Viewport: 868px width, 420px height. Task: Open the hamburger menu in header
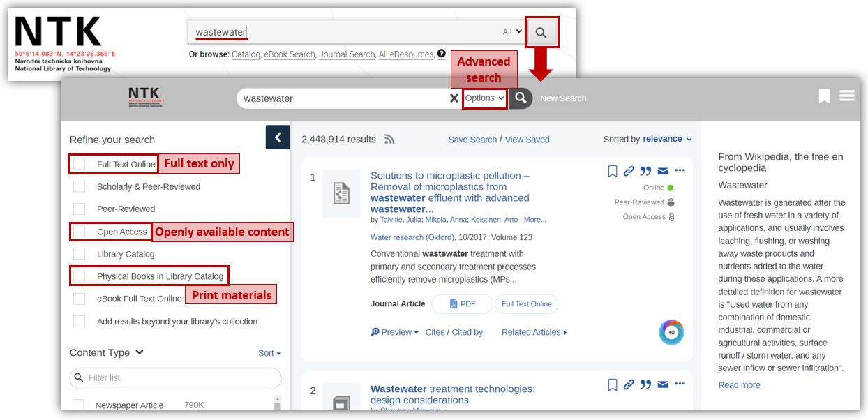click(x=847, y=96)
